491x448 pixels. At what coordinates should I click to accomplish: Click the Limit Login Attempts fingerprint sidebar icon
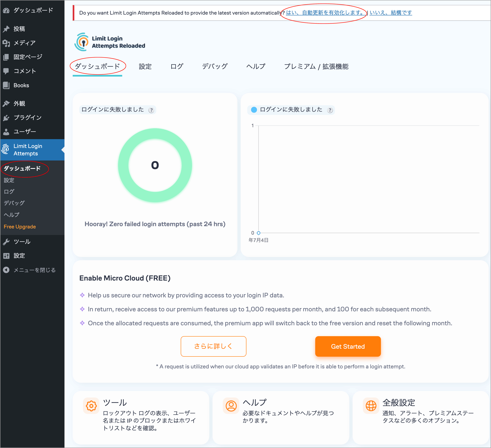(6, 149)
